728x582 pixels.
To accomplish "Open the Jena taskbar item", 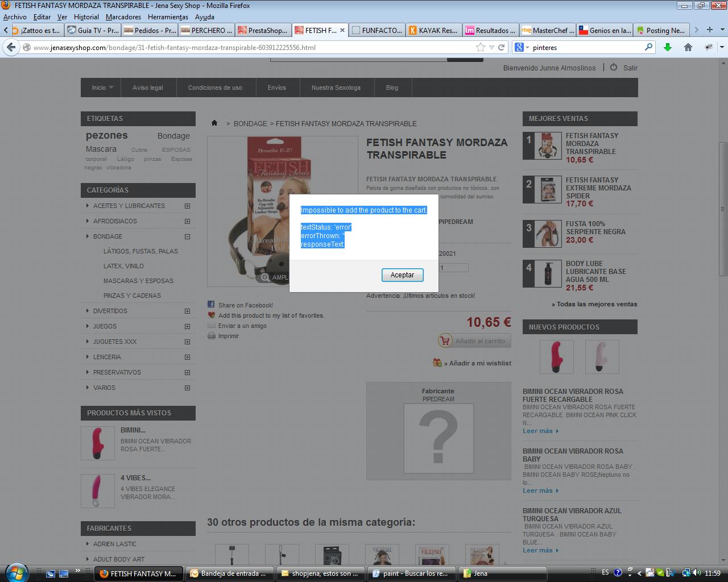I will (x=503, y=573).
